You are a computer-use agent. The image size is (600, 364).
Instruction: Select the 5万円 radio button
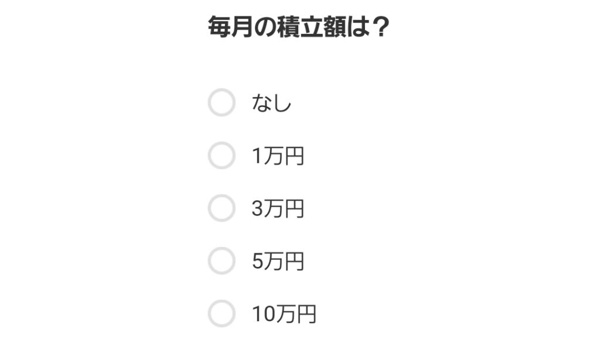coord(221,262)
